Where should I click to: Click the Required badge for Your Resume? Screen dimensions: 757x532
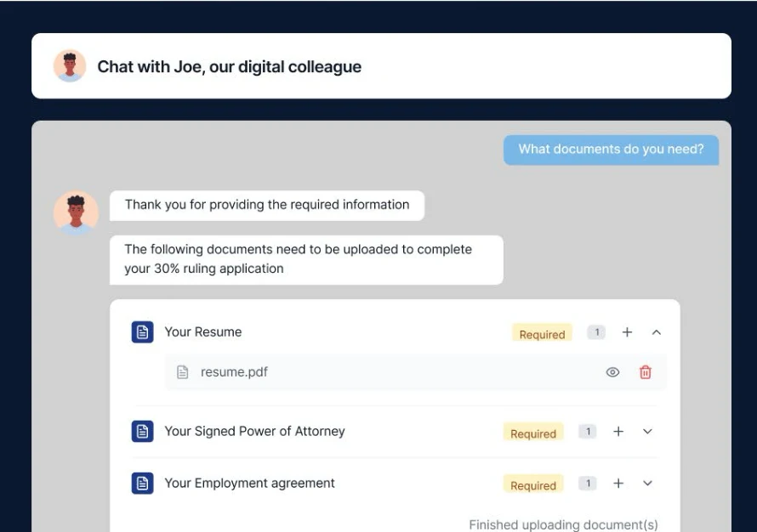[x=542, y=332]
